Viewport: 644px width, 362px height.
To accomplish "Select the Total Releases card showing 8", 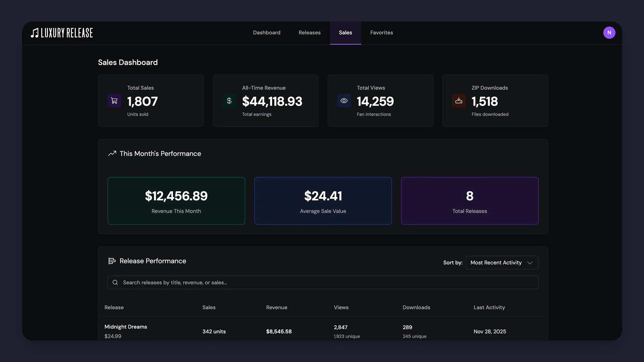I will coord(469,201).
